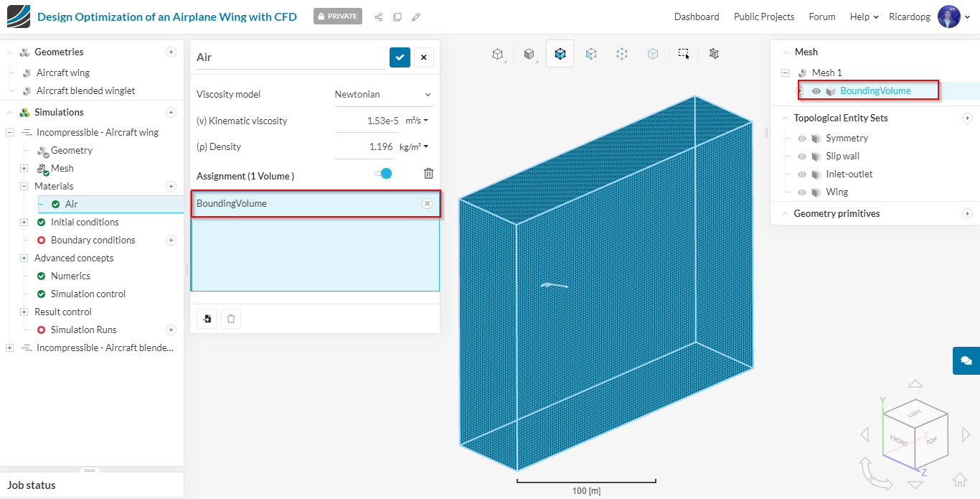Reset the 3D view with the home icon
The width and height of the screenshot is (980, 499).
(960, 480)
